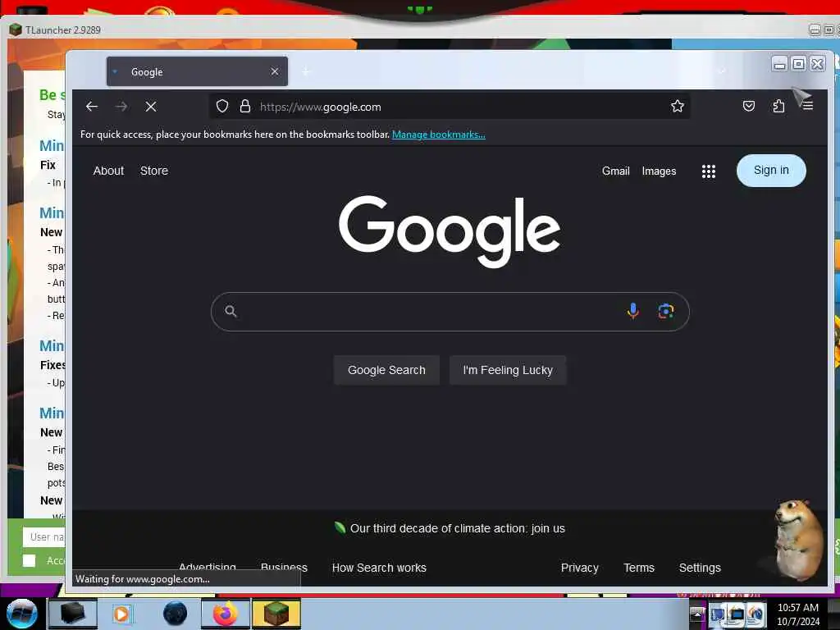Click the taskbar clock 10:57 AM
840x630 pixels.
click(x=797, y=614)
